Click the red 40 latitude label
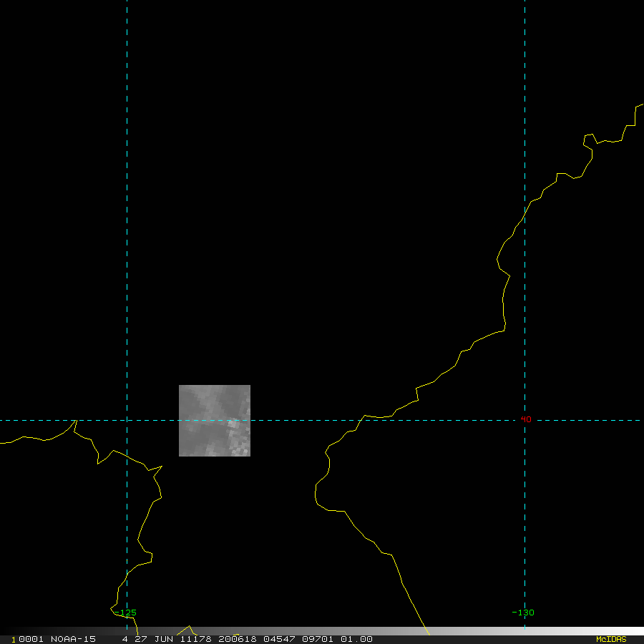The width and height of the screenshot is (644, 644). (x=527, y=419)
